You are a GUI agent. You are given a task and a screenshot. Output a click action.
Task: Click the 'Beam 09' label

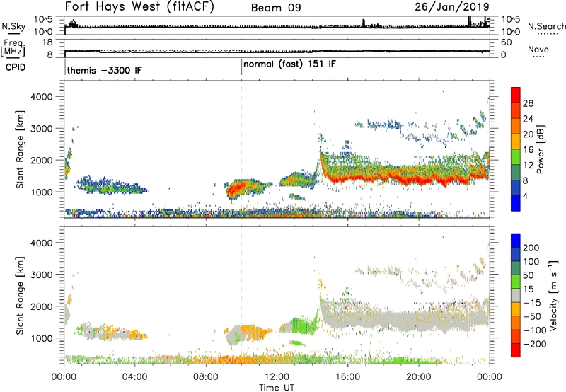(276, 8)
